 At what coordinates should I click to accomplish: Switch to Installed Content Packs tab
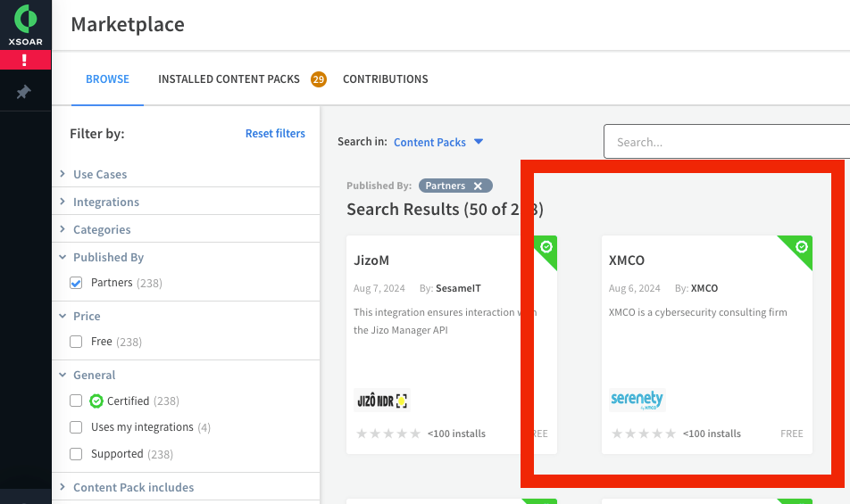pos(229,79)
